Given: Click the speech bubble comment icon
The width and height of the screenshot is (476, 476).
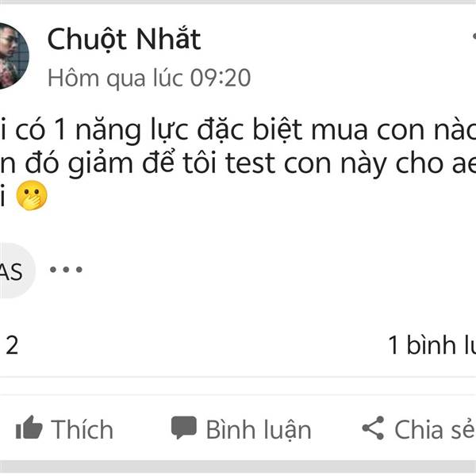Looking at the screenshot, I should (x=184, y=428).
